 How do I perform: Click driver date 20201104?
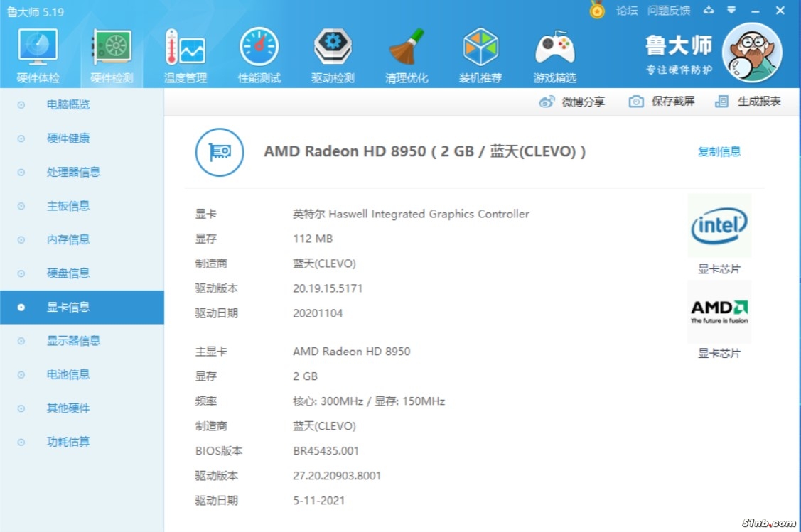[x=318, y=313]
